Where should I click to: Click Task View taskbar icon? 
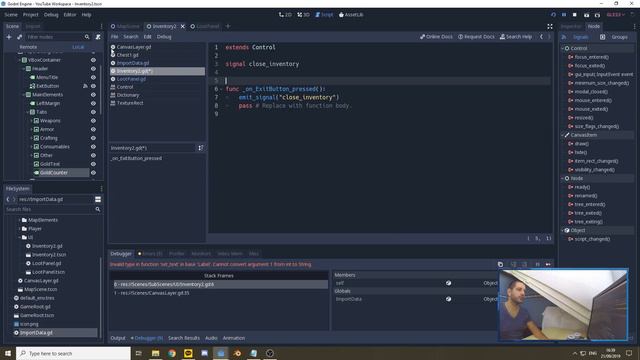tap(138, 353)
